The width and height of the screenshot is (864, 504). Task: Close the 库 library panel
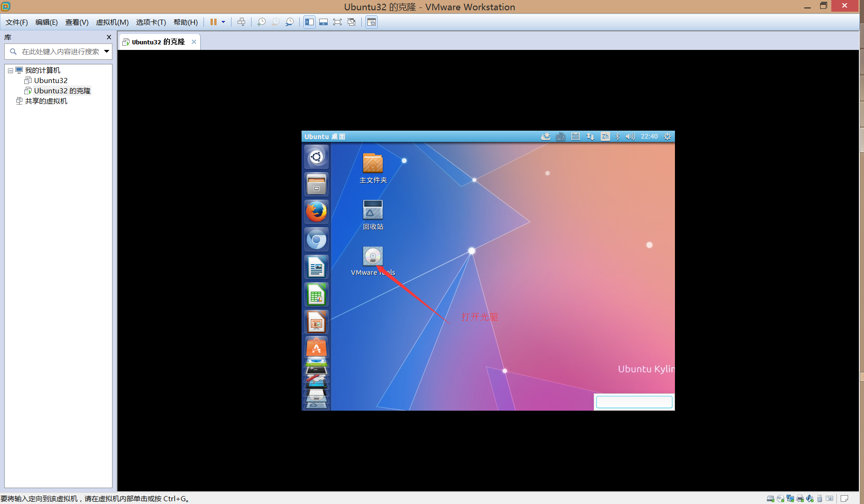point(109,37)
